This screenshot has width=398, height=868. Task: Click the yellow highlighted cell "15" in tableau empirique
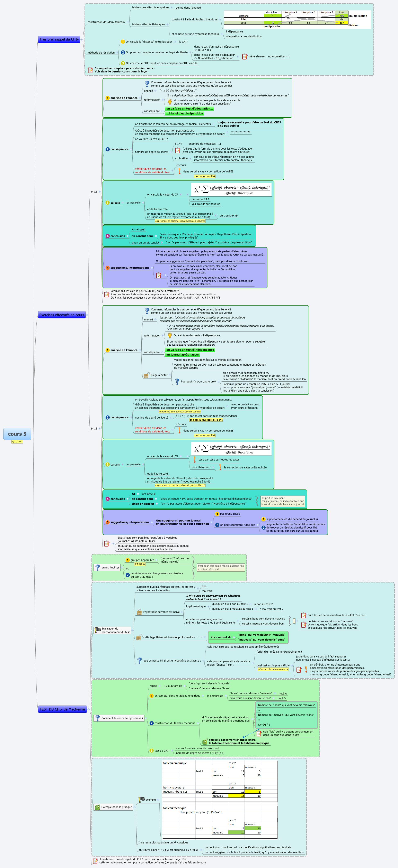tap(236, 796)
